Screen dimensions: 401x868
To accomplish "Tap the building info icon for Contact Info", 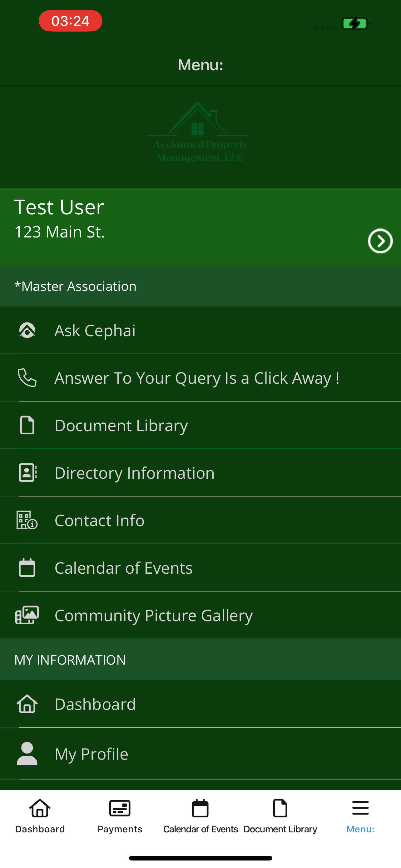I will pyautogui.click(x=27, y=520).
